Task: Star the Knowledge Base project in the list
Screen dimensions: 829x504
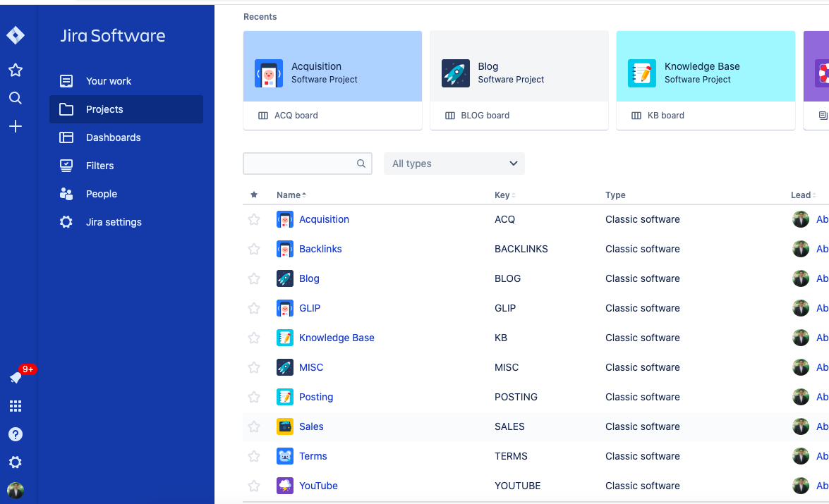Action: coord(254,338)
